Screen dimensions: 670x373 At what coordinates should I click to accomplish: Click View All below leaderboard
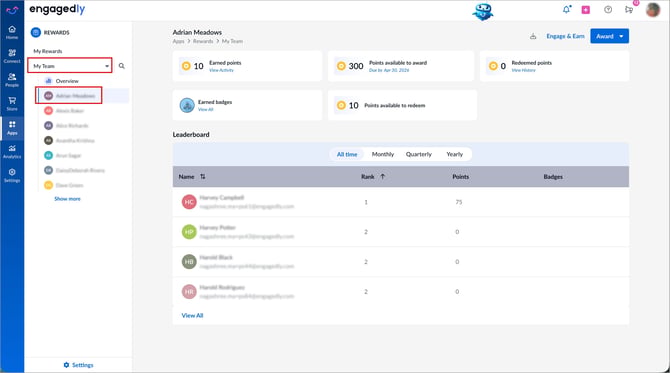192,315
